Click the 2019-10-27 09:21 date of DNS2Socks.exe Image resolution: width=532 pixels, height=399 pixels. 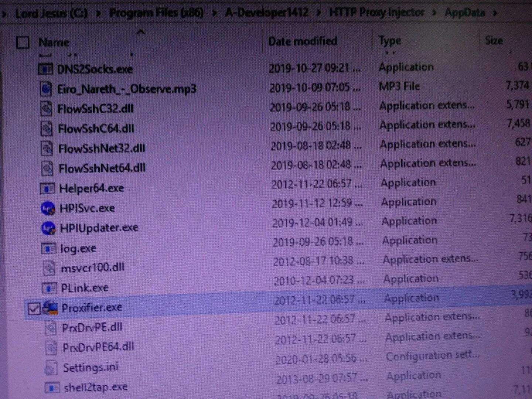click(314, 68)
